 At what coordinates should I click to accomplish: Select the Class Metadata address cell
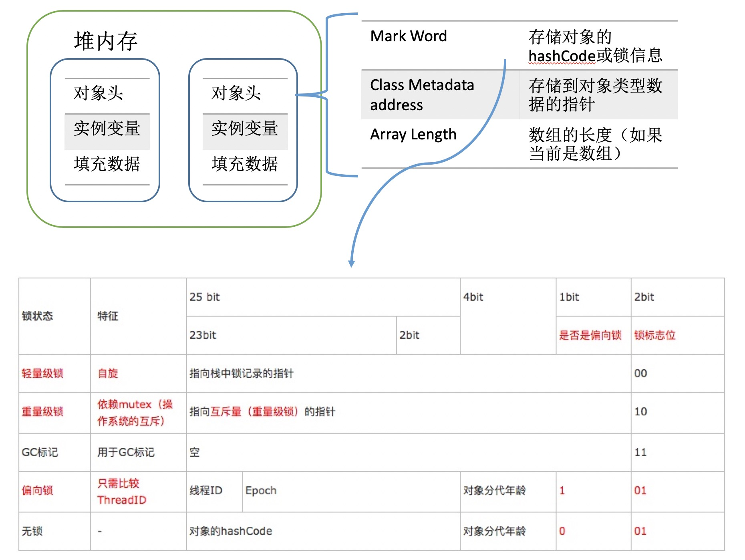click(x=422, y=95)
